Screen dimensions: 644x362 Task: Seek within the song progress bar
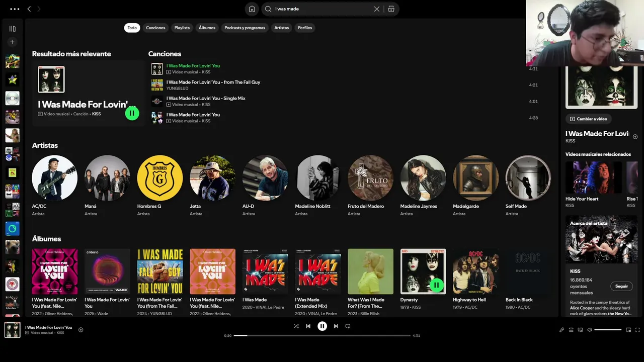click(322, 335)
